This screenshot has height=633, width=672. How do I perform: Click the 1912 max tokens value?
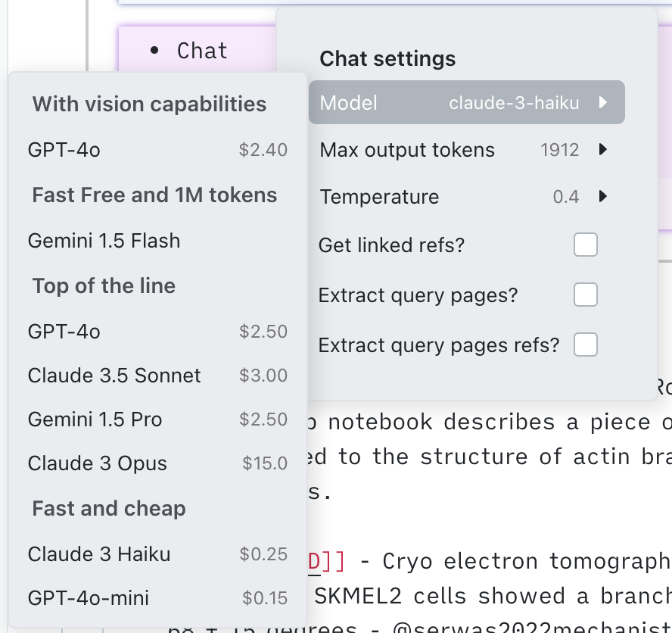pyautogui.click(x=559, y=150)
